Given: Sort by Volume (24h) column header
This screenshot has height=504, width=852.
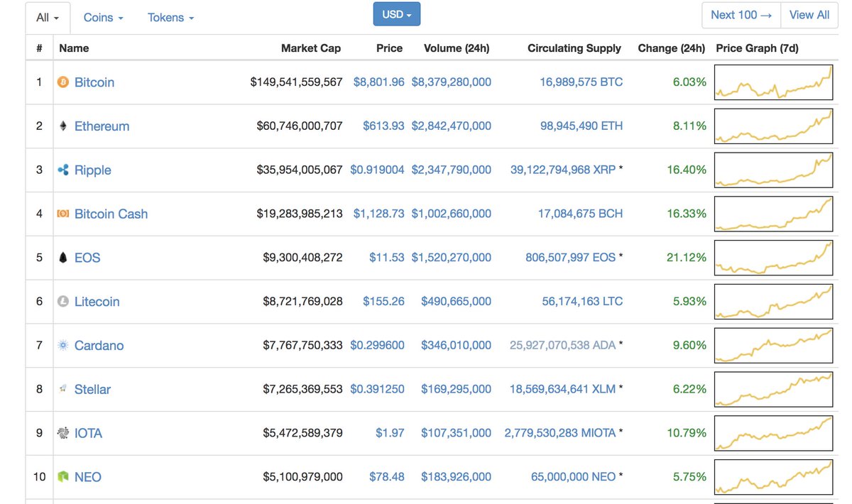Looking at the screenshot, I should click(x=457, y=48).
